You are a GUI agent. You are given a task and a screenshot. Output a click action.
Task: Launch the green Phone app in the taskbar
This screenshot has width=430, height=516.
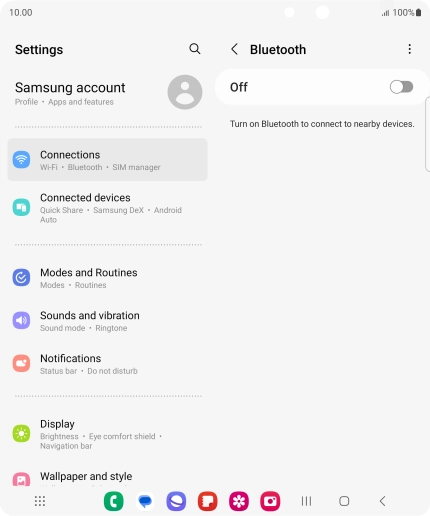(114, 501)
